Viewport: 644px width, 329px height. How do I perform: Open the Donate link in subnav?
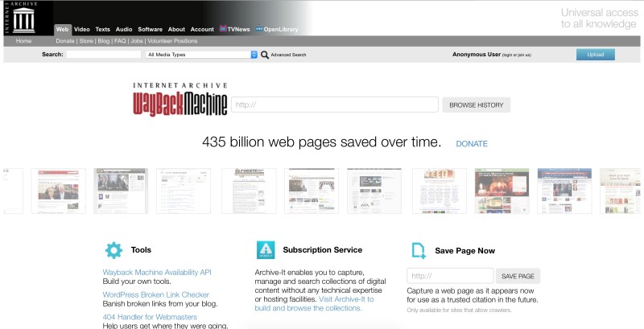[65, 41]
